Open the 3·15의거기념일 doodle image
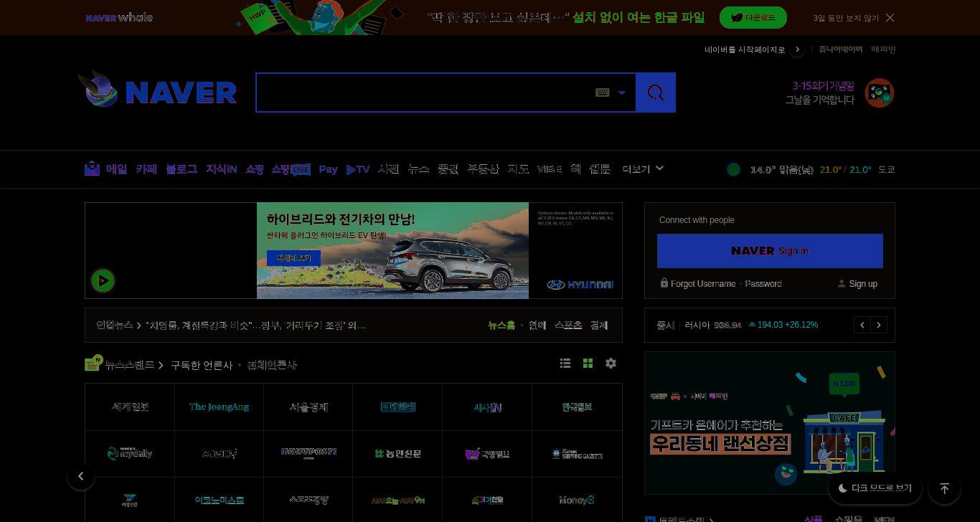Viewport: 980px width, 522px height. click(x=880, y=93)
